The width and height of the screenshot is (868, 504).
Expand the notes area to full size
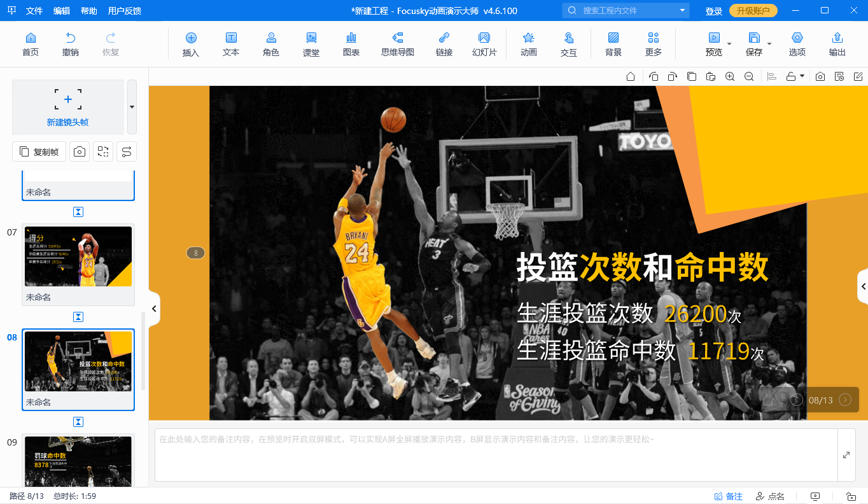point(846,455)
